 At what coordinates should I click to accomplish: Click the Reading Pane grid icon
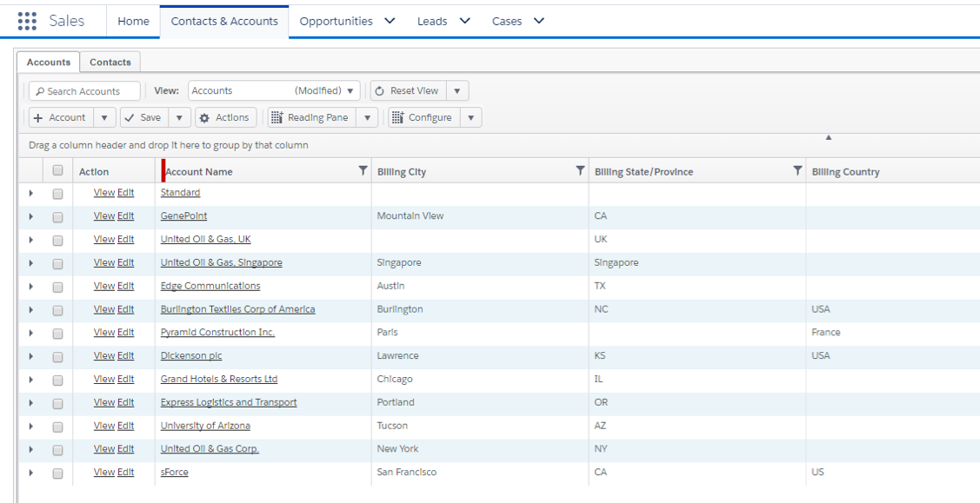click(x=277, y=117)
